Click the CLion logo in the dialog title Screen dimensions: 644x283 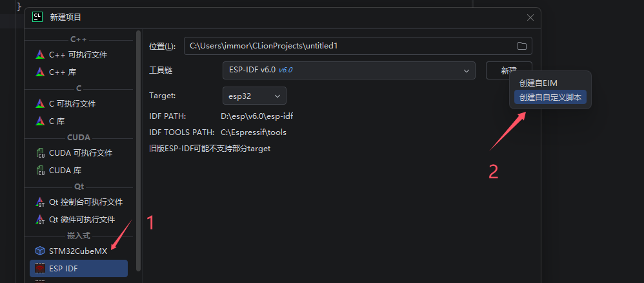(x=38, y=17)
